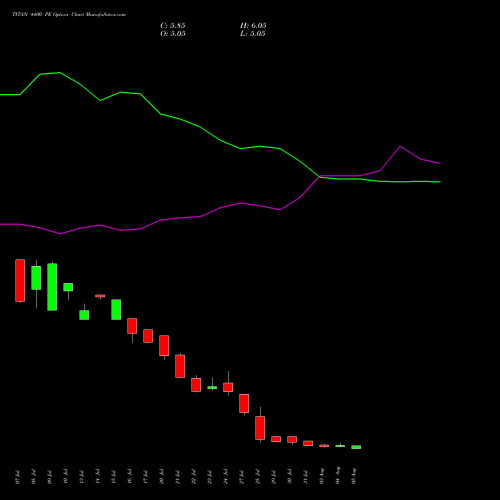Click the 05 Aug date axis label
The width and height of the screenshot is (500, 500).
354,476
